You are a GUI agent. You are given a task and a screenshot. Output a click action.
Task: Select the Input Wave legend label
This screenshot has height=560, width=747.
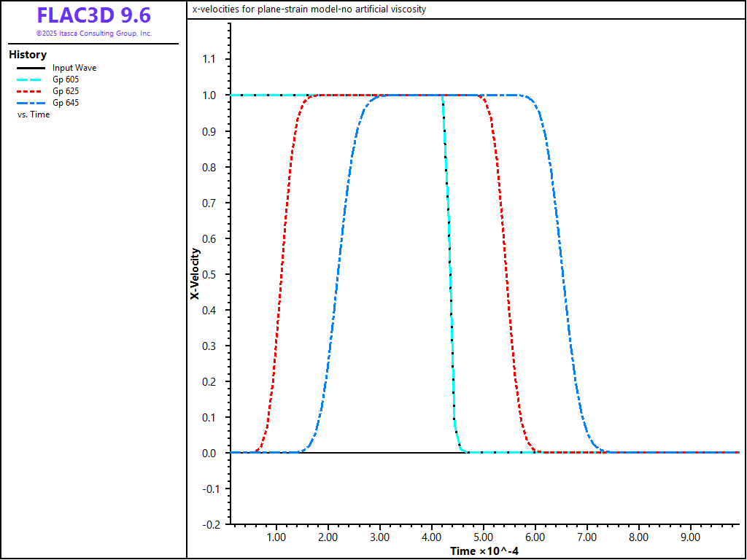(74, 68)
